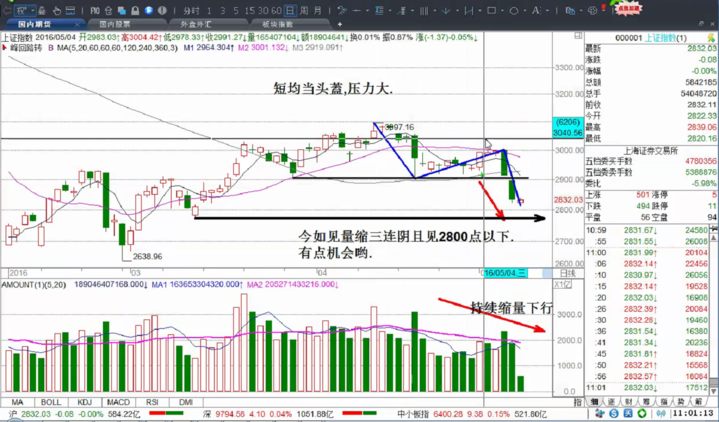Click the blue overlapping windows icon
Viewport: 719px width, 422px height.
pos(122,11)
